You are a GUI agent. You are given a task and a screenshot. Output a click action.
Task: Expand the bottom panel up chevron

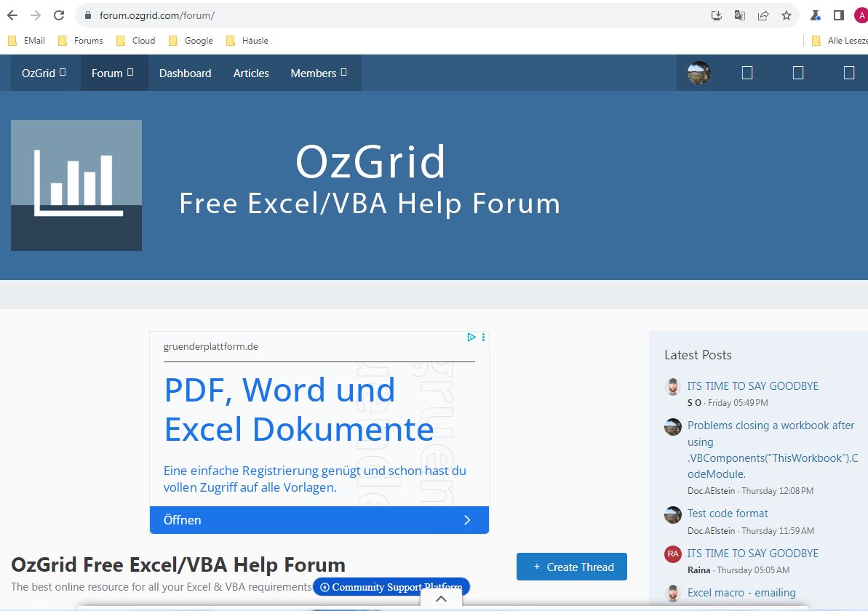click(441, 598)
